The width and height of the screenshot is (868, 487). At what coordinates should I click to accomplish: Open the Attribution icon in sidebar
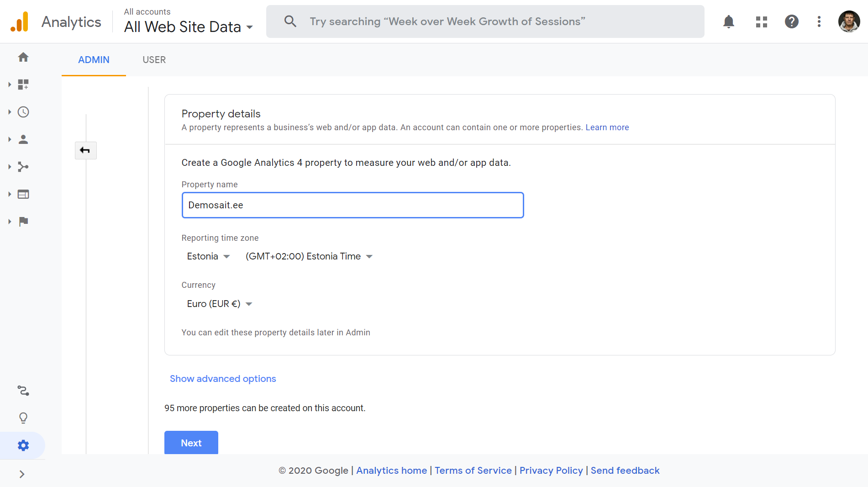23,391
